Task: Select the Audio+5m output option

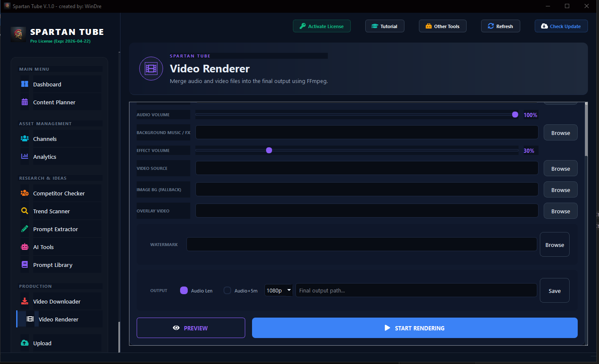Action: point(227,290)
